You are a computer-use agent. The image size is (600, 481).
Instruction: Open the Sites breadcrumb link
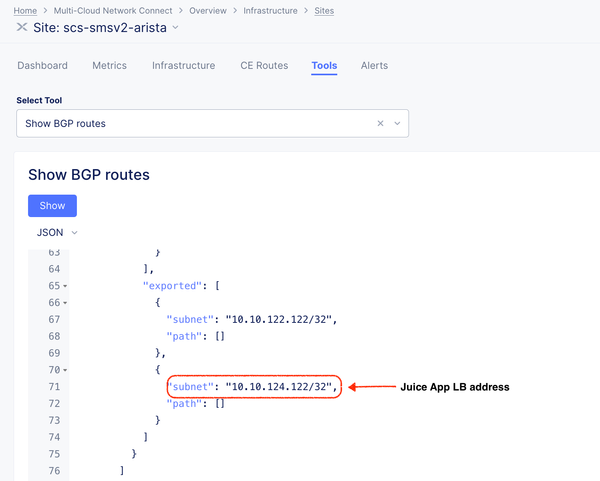pos(321,10)
